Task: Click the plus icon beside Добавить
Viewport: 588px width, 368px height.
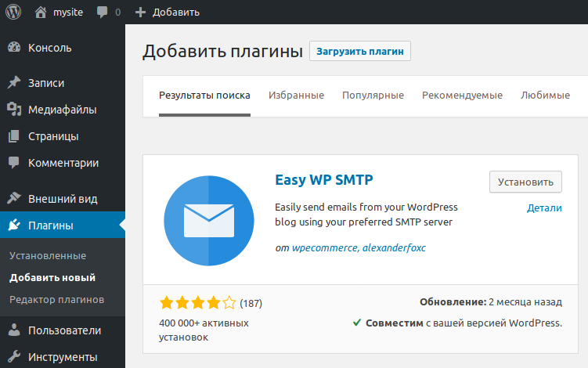Action: click(140, 13)
